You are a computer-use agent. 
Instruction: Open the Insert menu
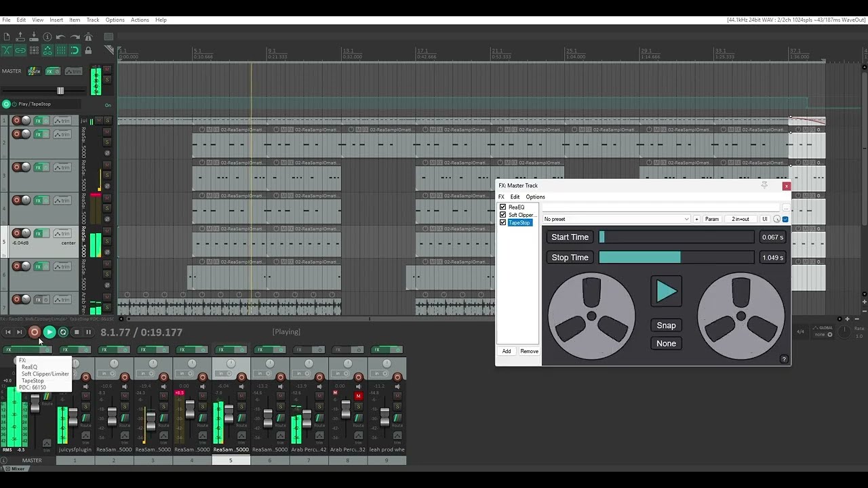pos(56,20)
